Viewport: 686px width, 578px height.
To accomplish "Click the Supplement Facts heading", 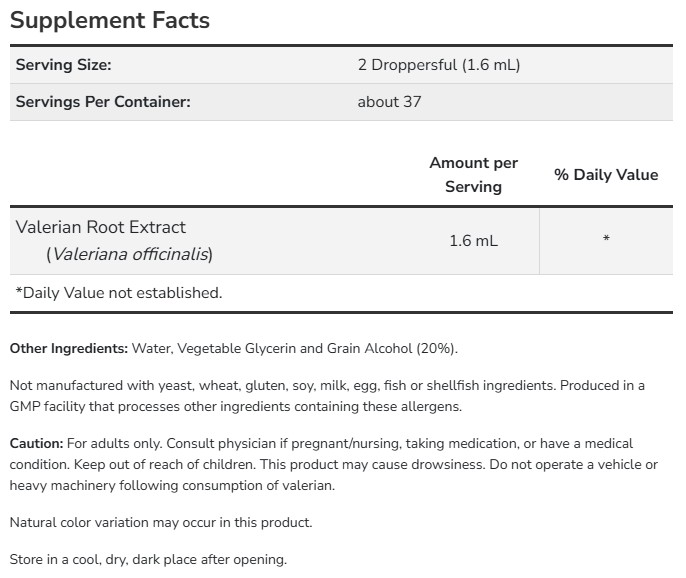I will [x=110, y=20].
